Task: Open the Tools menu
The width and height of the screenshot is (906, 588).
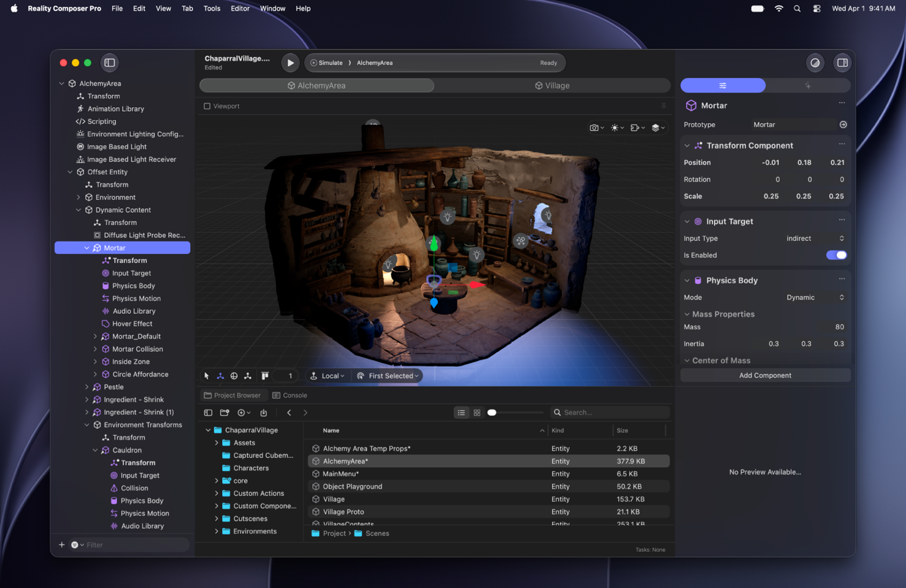Action: click(212, 9)
